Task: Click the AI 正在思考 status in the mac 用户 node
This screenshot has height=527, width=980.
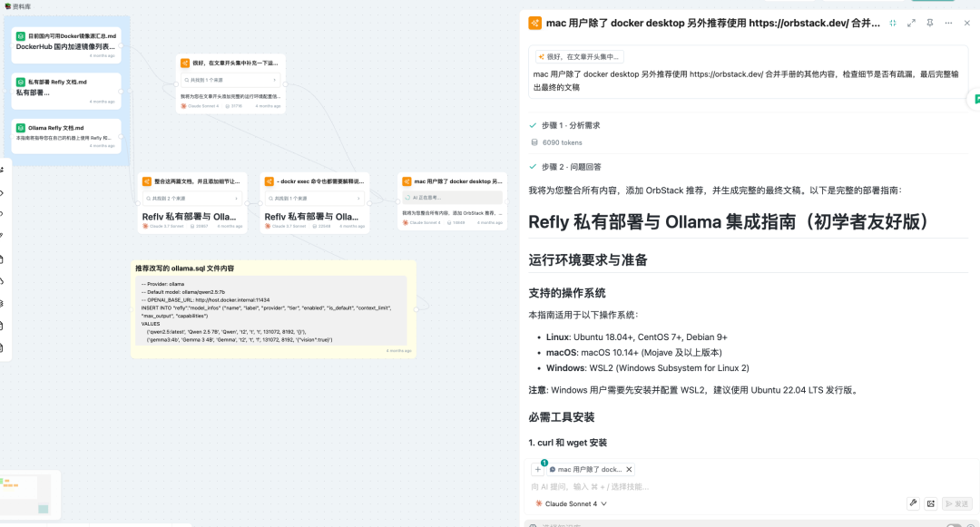Action: point(452,198)
